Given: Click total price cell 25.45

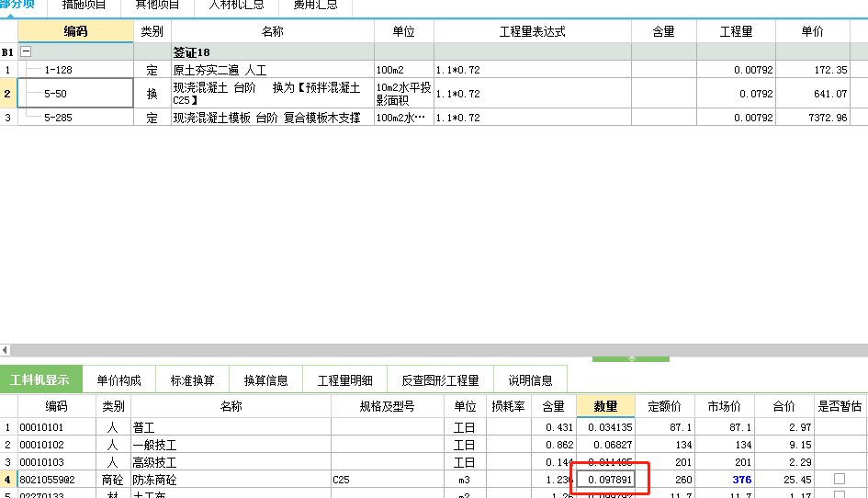Looking at the screenshot, I should (x=783, y=480).
